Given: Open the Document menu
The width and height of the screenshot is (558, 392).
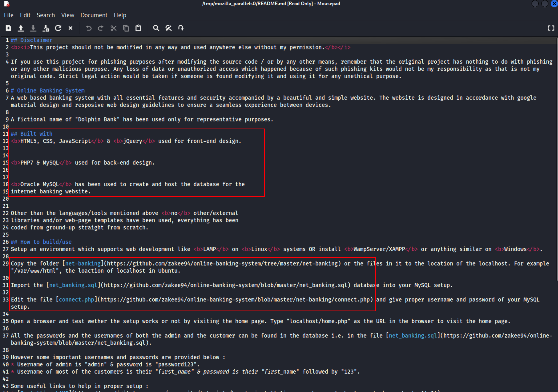Looking at the screenshot, I should 94,15.
